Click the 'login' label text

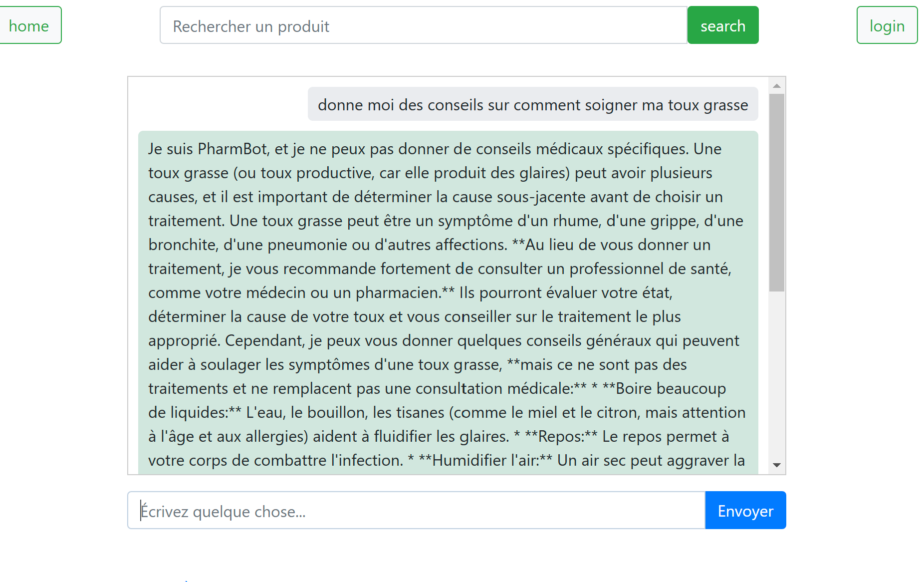[887, 25]
